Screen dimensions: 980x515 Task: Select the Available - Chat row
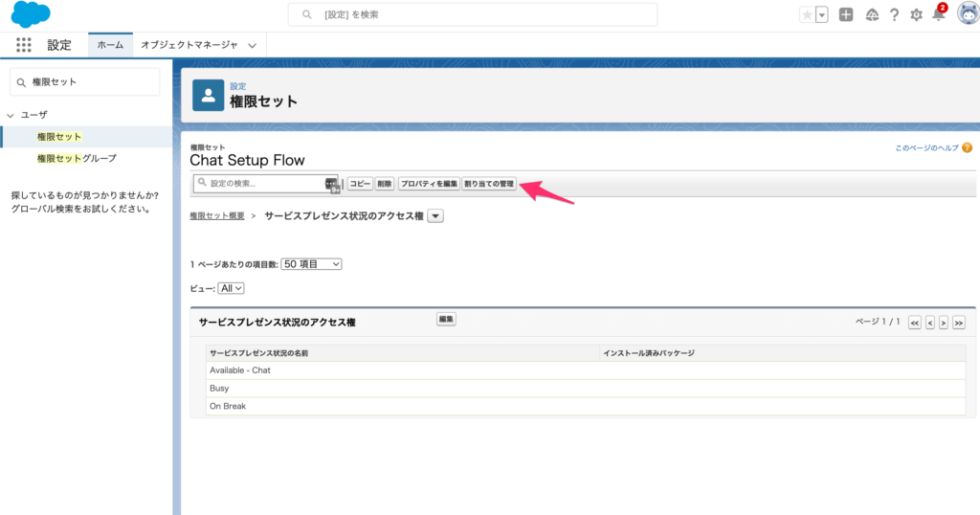pyautogui.click(x=586, y=370)
